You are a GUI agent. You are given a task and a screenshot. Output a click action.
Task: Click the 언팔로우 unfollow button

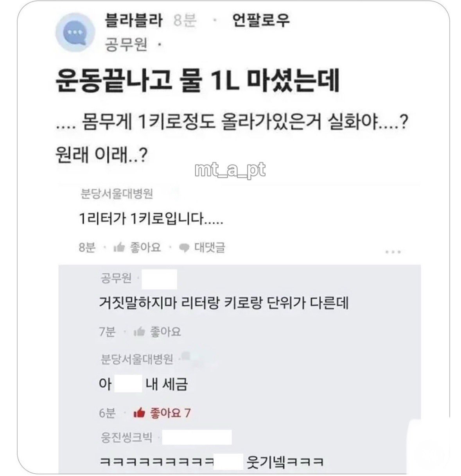click(261, 20)
